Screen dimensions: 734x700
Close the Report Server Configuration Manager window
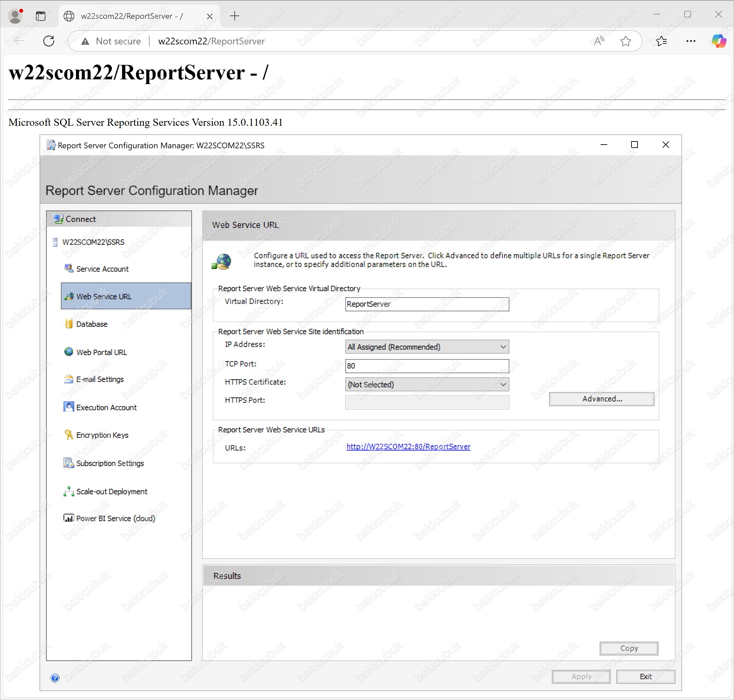coord(665,145)
